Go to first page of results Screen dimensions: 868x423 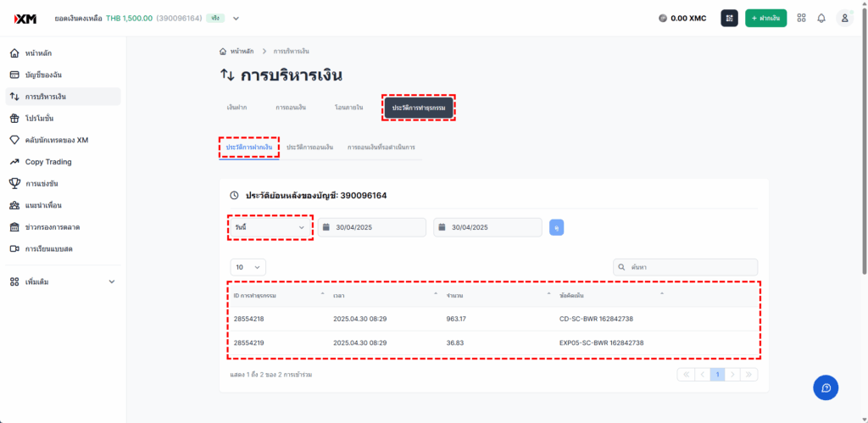[x=686, y=375]
